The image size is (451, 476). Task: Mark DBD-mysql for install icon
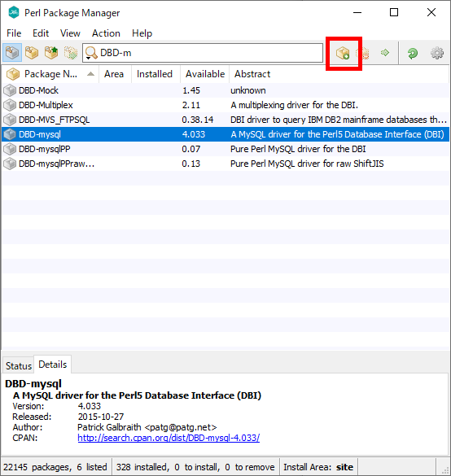pos(343,53)
